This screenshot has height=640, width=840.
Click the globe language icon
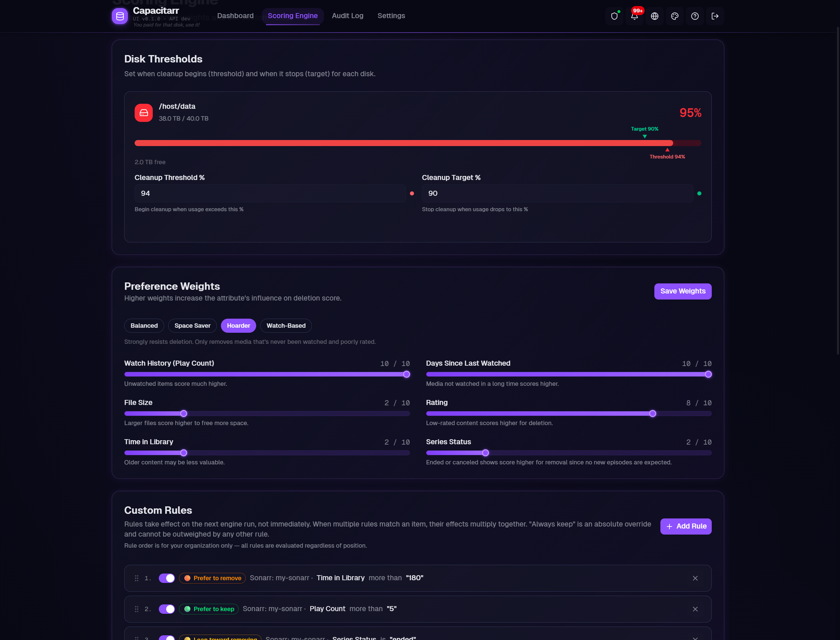coord(654,16)
